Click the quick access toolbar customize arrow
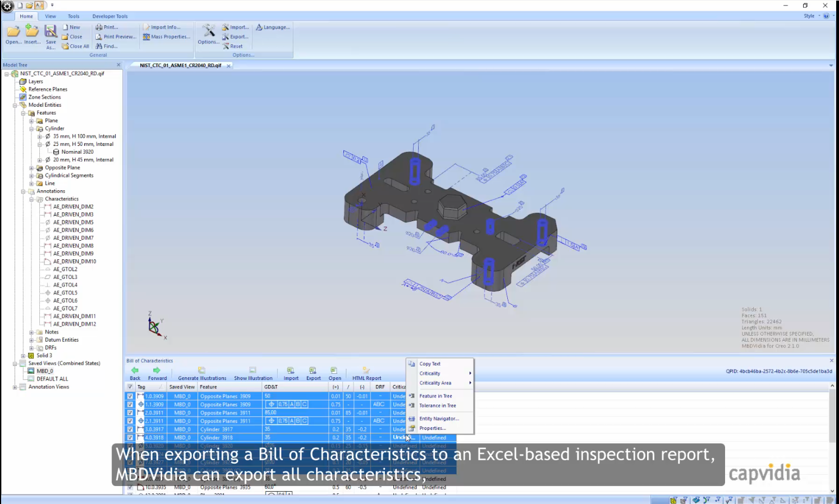 tap(52, 6)
